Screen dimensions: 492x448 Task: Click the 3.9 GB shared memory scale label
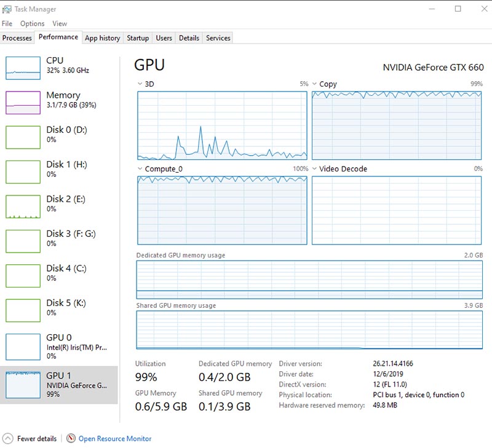pos(474,305)
